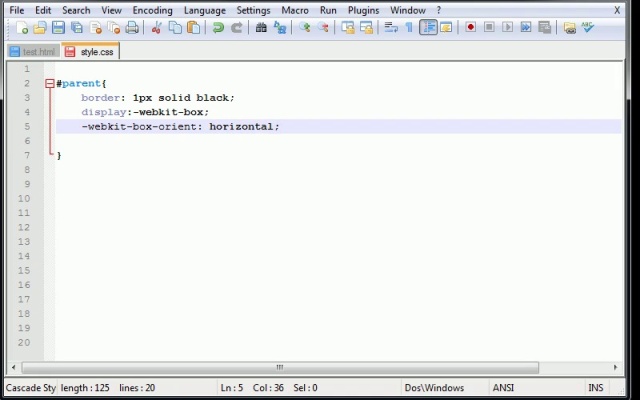The width and height of the screenshot is (640, 400).
Task: Save the current file
Action: click(x=58, y=28)
